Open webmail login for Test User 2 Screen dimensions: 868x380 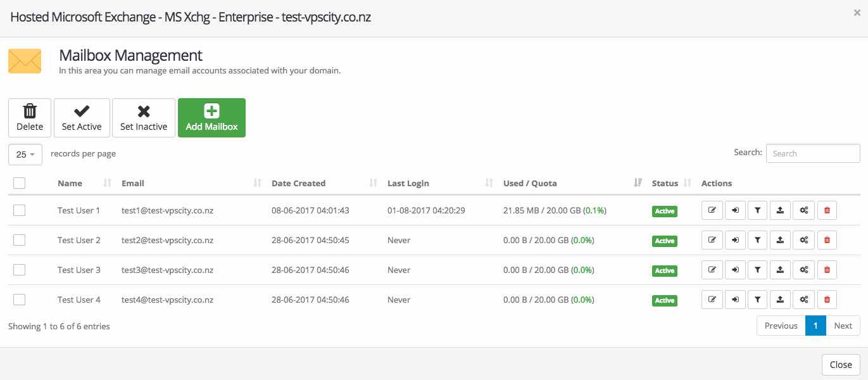(x=734, y=239)
